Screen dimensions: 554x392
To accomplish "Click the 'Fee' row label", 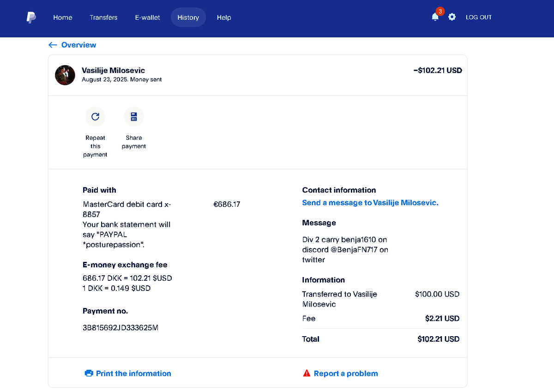I will click(309, 319).
